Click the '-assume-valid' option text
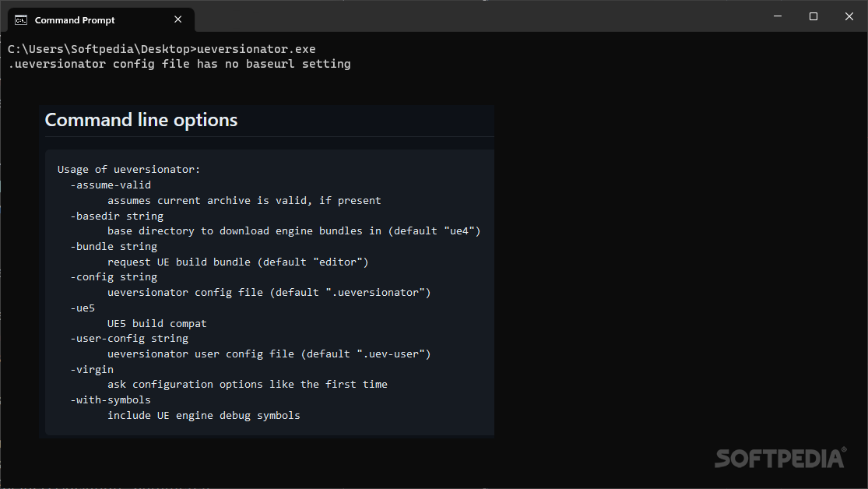The image size is (868, 489). [x=111, y=185]
